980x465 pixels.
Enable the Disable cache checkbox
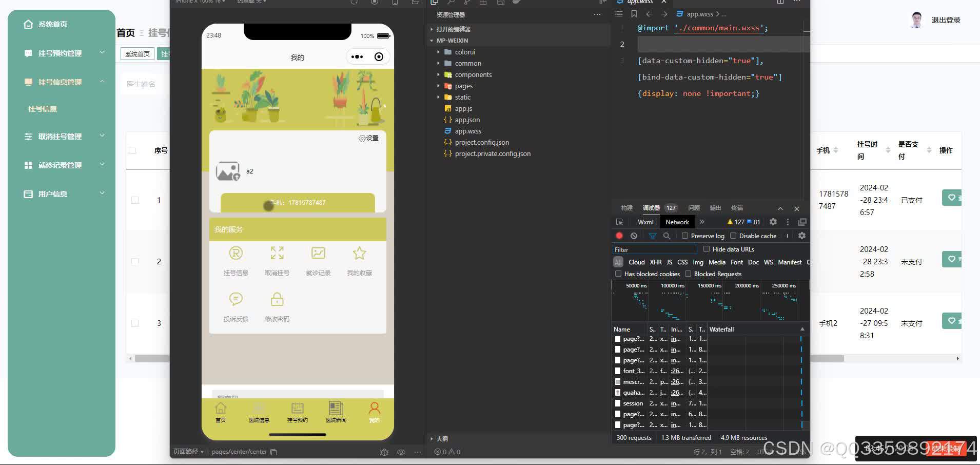tap(733, 236)
